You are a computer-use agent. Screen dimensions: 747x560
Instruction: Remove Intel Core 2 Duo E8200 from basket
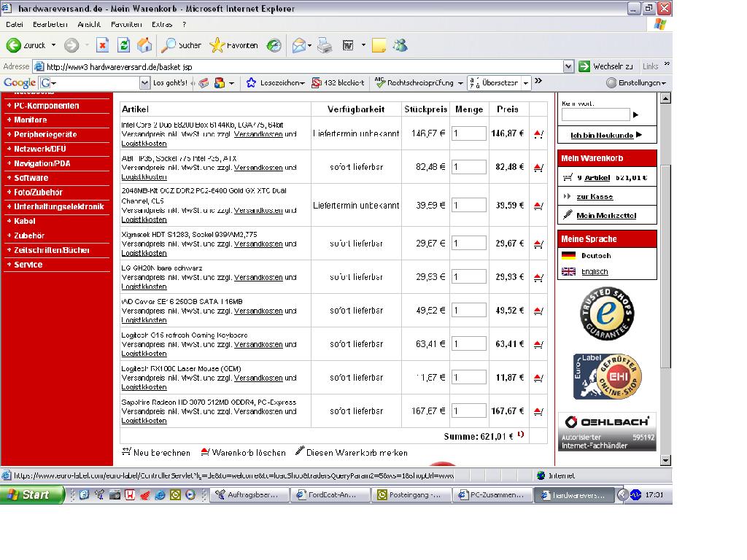tap(538, 134)
